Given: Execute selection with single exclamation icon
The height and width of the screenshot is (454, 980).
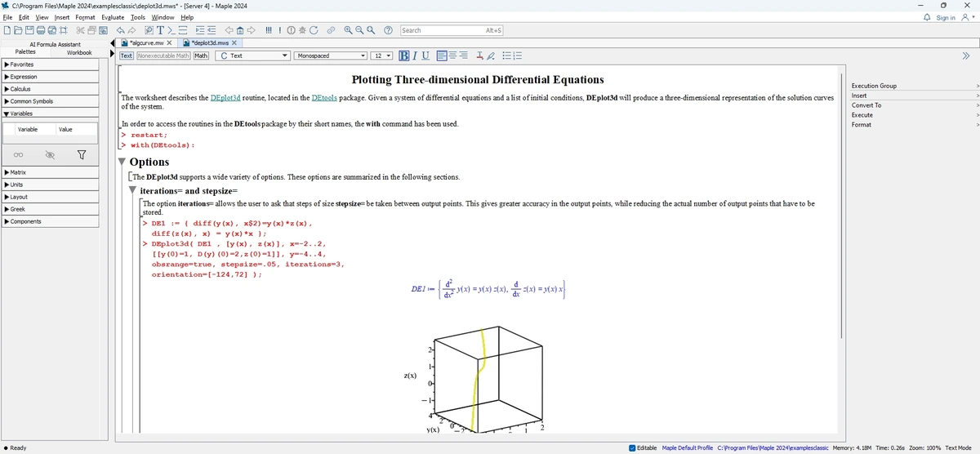Looking at the screenshot, I should point(280,30).
